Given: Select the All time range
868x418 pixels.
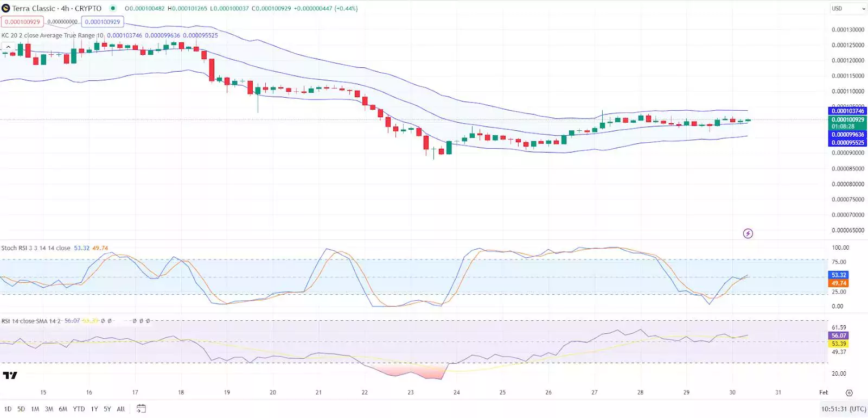Looking at the screenshot, I should (x=120, y=409).
